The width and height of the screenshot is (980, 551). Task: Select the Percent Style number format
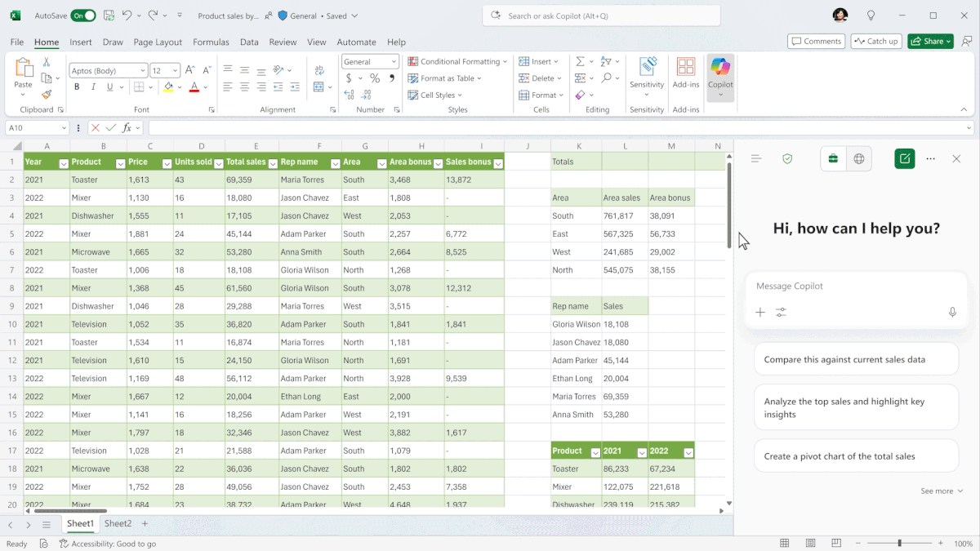(x=374, y=78)
